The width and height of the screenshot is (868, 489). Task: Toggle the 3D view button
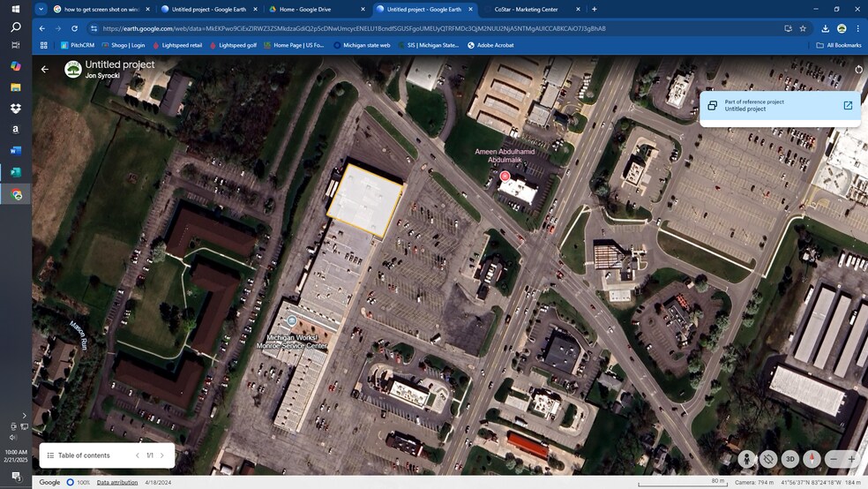pyautogui.click(x=790, y=459)
